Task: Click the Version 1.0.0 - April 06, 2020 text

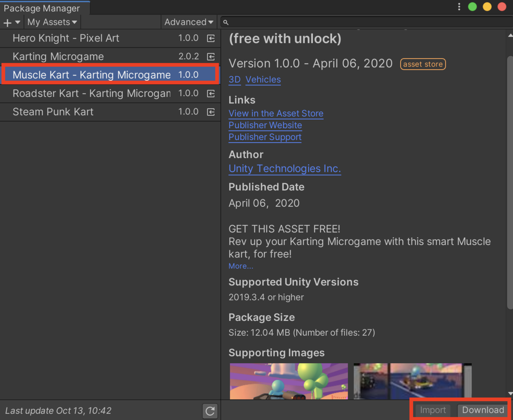Action: [x=310, y=64]
